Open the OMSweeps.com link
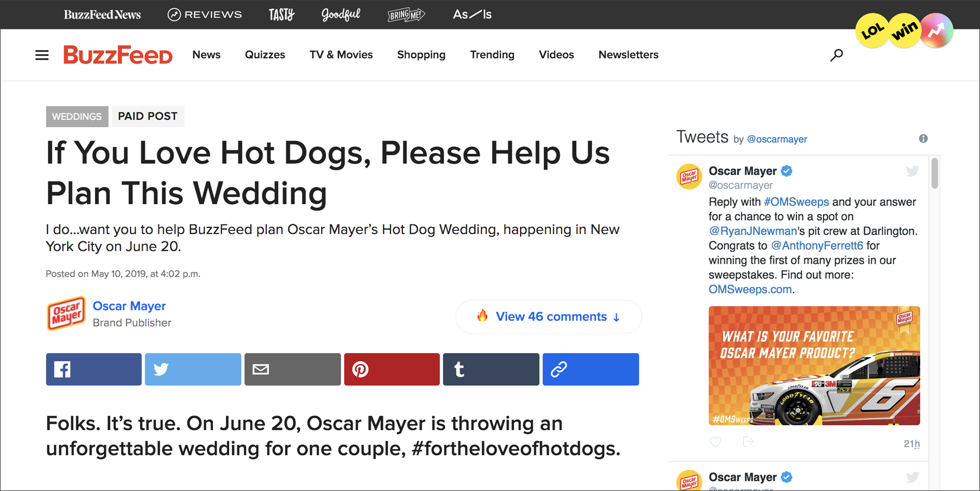The width and height of the screenshot is (980, 491). (750, 289)
